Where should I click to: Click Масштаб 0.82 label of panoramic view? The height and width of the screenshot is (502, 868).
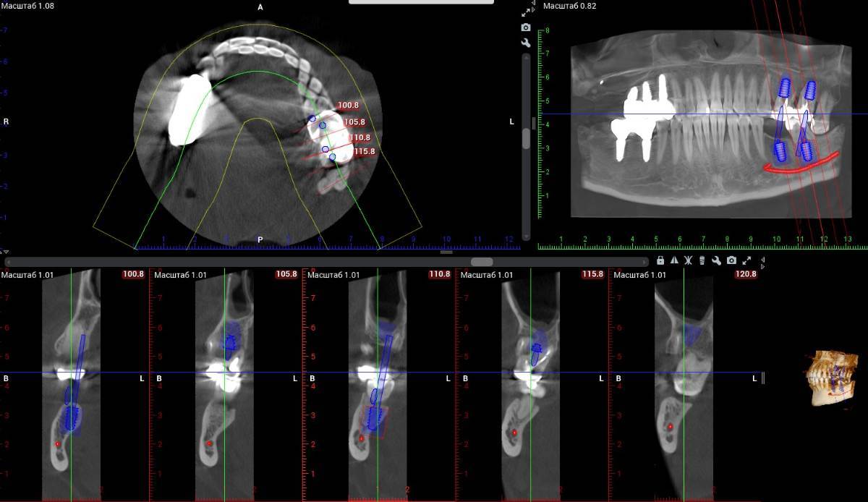(569, 6)
